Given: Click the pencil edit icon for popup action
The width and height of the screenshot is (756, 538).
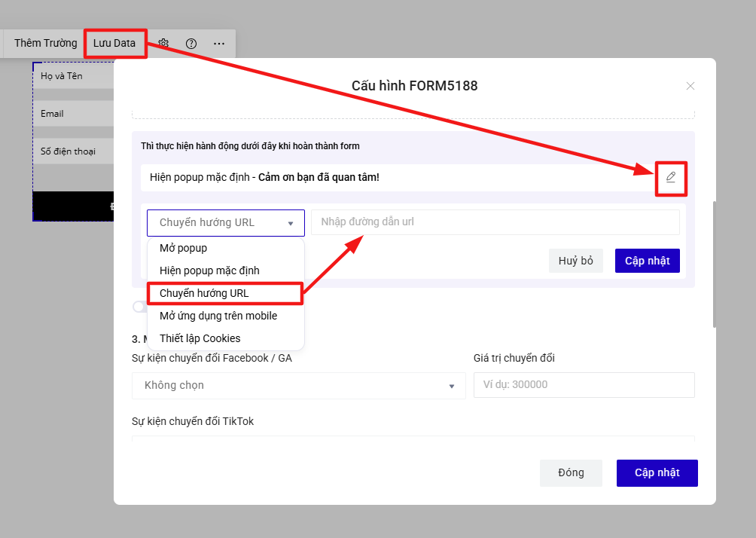Looking at the screenshot, I should click(671, 177).
